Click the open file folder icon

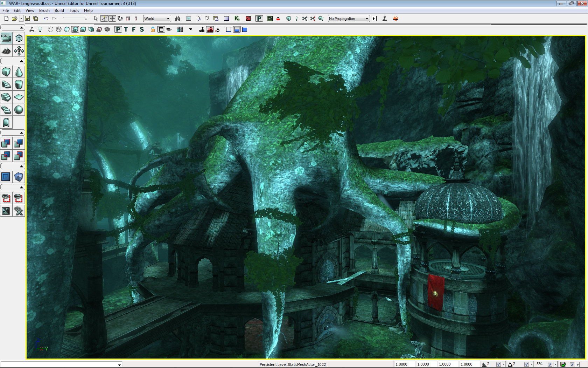pos(14,19)
